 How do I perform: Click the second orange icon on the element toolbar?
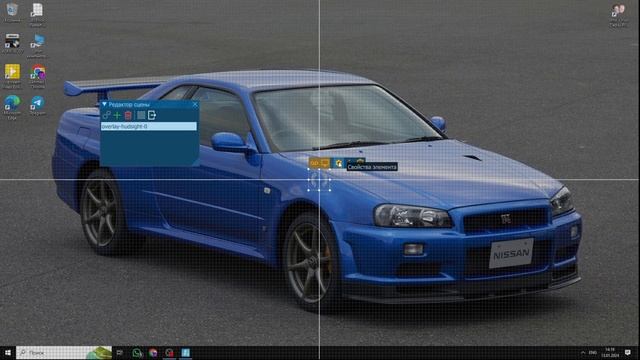[x=324, y=163]
